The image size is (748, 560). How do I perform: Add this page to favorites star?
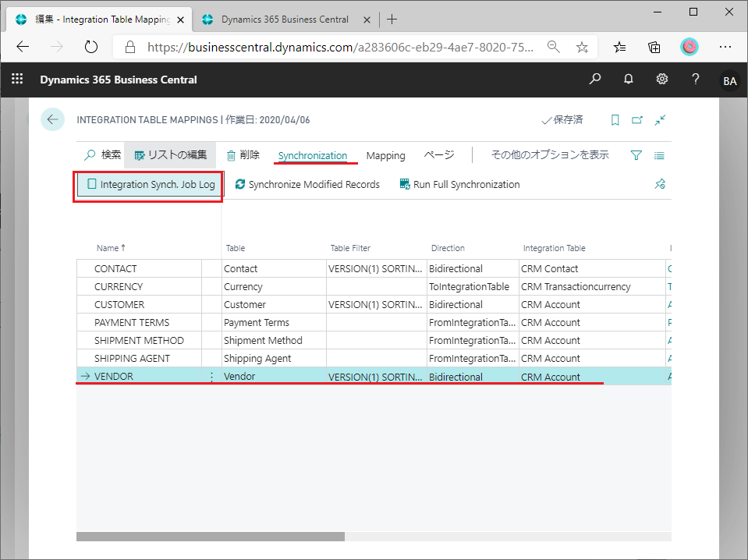coord(582,47)
